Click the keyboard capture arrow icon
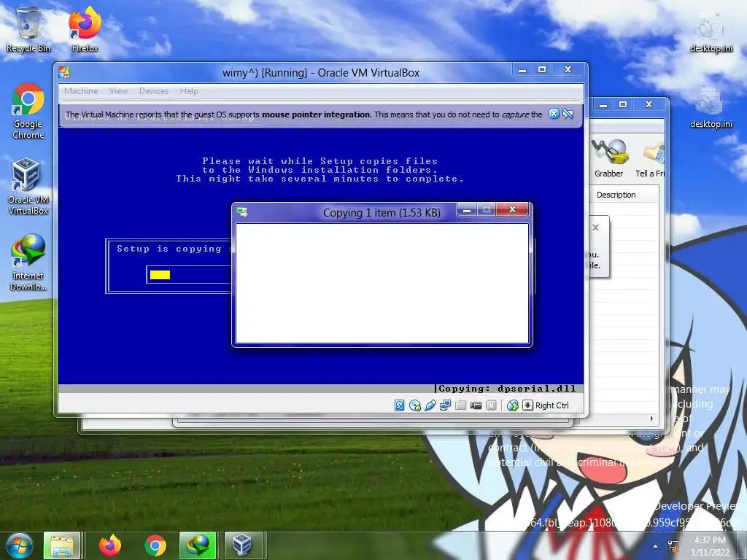 pyautogui.click(x=527, y=405)
